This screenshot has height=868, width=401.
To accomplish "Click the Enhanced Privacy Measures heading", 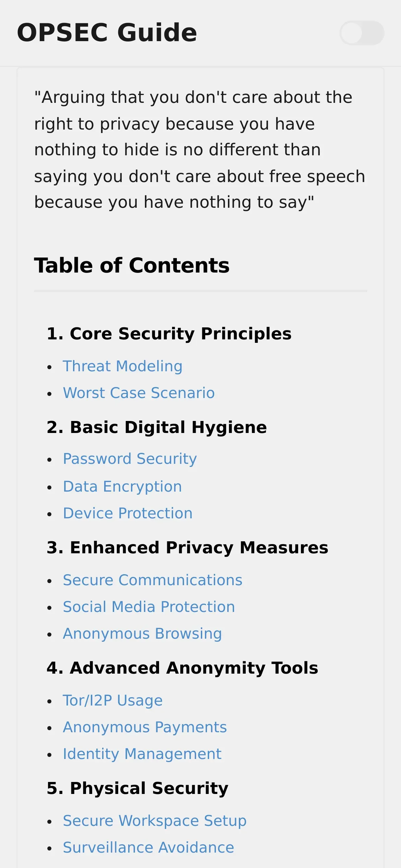I will coord(187,547).
